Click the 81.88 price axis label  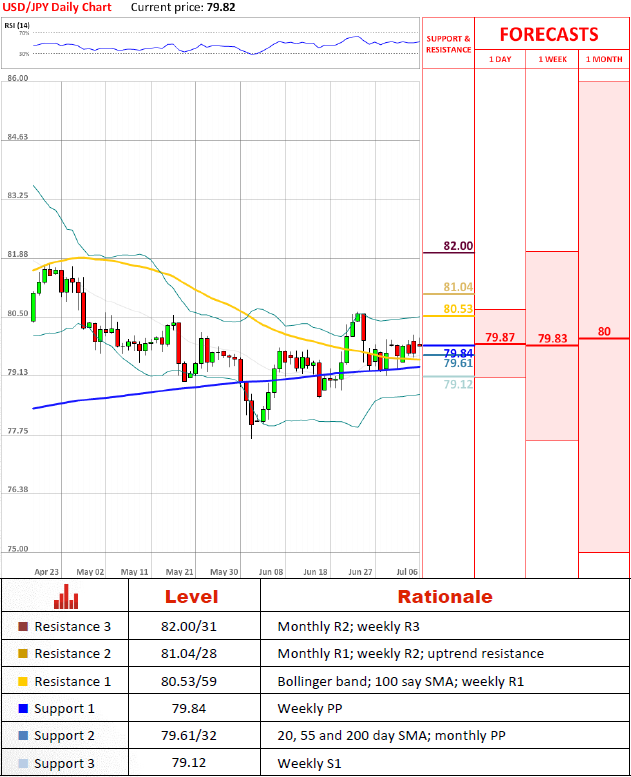tap(18, 254)
